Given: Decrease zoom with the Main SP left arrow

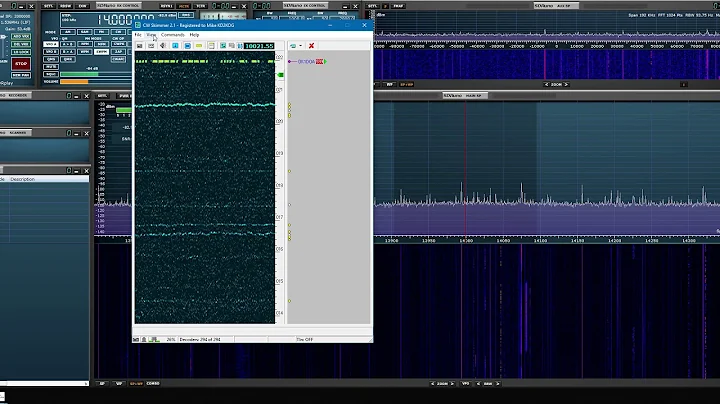Looking at the screenshot, I should coord(432,383).
